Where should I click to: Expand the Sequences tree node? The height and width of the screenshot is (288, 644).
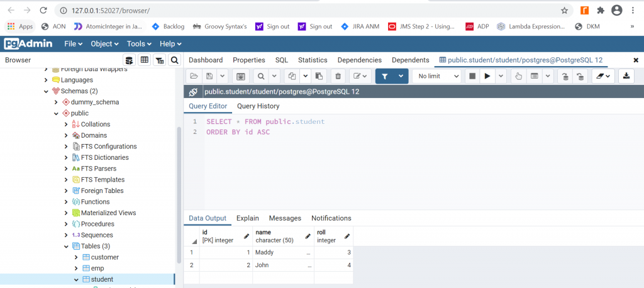click(x=66, y=235)
